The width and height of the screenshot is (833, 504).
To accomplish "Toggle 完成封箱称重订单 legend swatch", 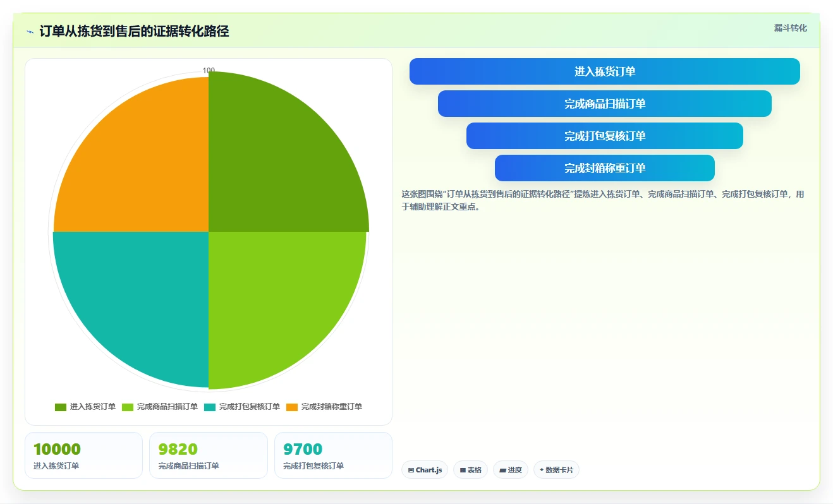I will pos(292,407).
